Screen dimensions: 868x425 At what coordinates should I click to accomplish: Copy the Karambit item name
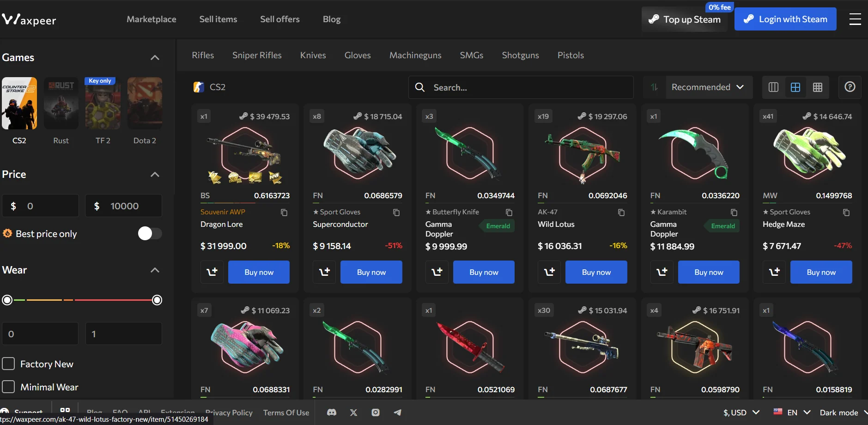coord(734,212)
